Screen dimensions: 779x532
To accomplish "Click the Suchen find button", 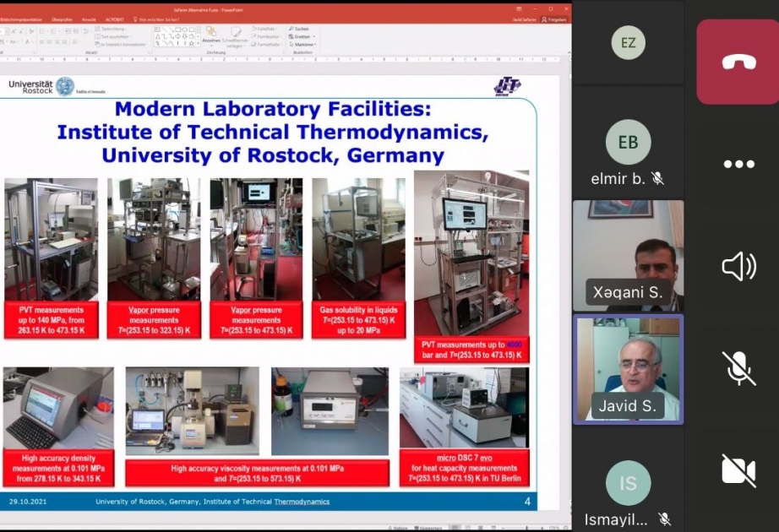I will pos(299,29).
